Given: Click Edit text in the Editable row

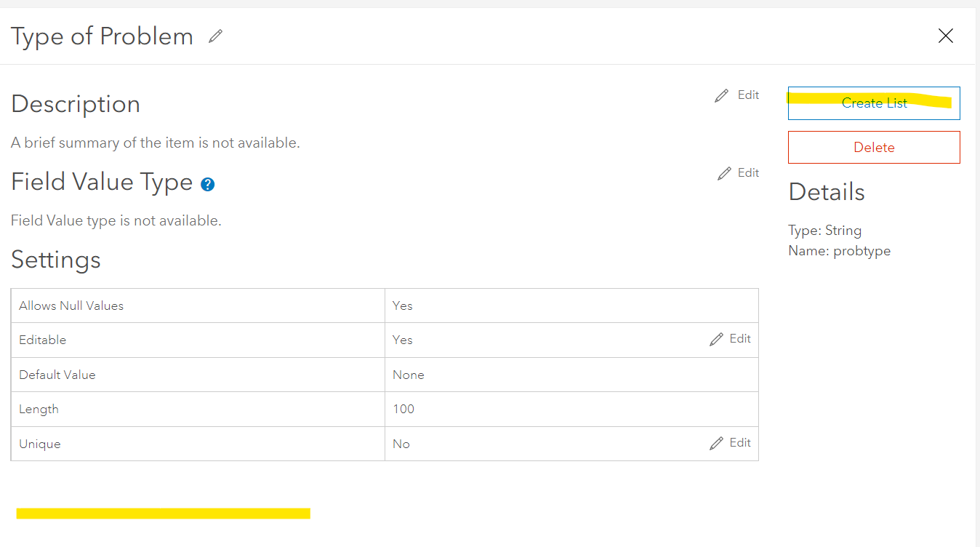Looking at the screenshot, I should pos(740,338).
